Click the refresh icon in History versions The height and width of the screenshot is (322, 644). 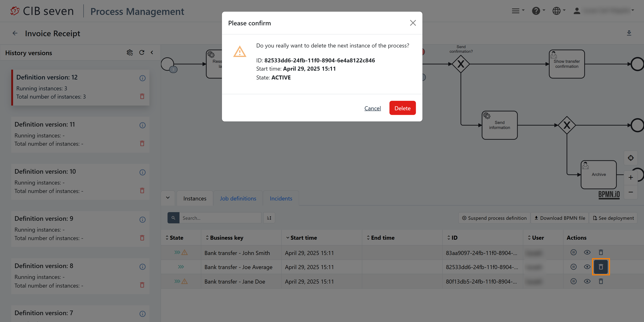click(x=142, y=53)
